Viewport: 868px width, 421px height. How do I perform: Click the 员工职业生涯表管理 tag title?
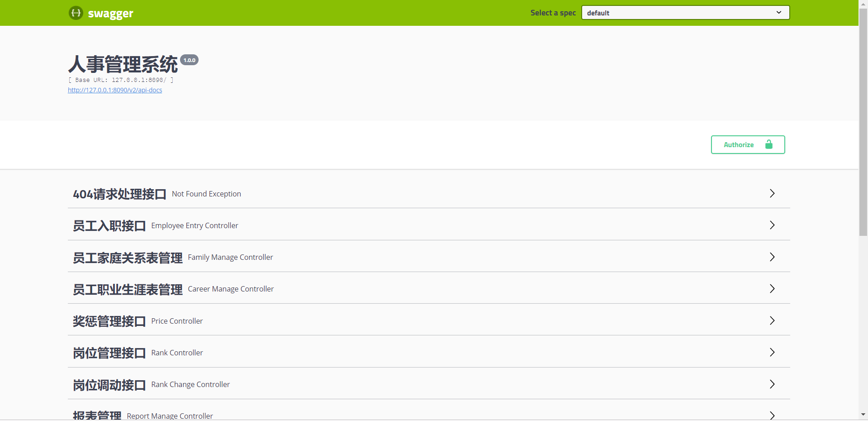tap(128, 289)
